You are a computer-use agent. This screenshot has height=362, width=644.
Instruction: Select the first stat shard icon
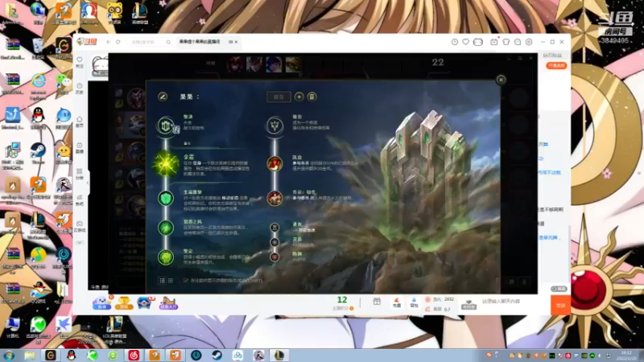coord(275,228)
